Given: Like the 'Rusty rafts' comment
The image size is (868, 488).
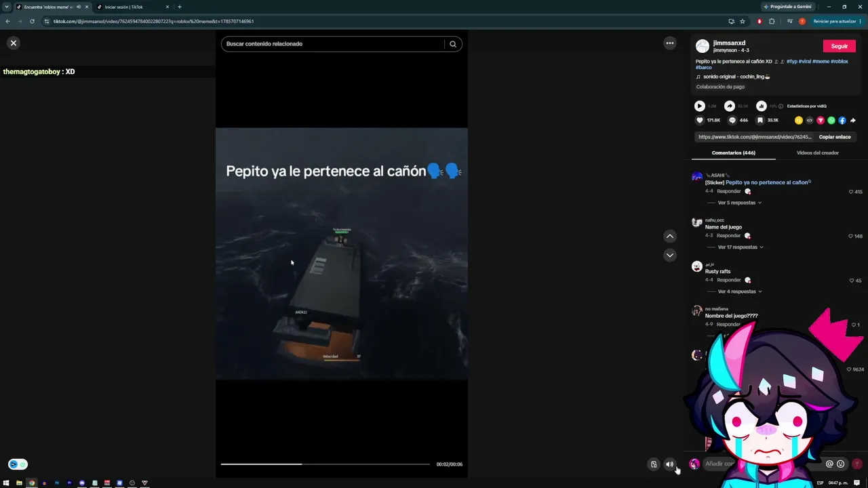Looking at the screenshot, I should pos(851,281).
